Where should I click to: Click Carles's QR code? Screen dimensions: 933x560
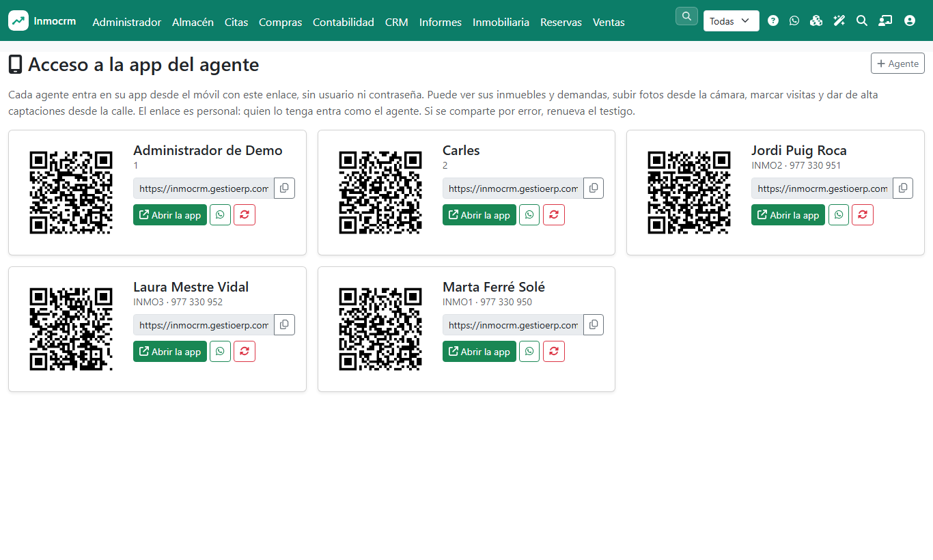380,193
